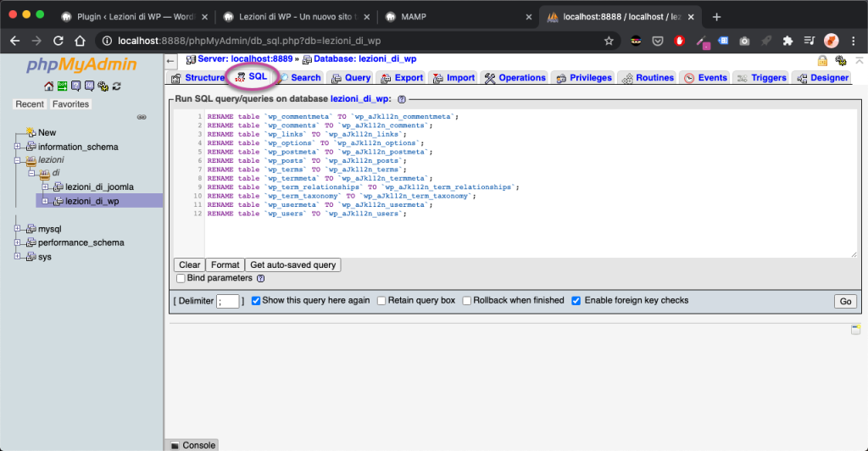Click the green log out icon in sidebar
The width and height of the screenshot is (868, 451).
pos(62,86)
